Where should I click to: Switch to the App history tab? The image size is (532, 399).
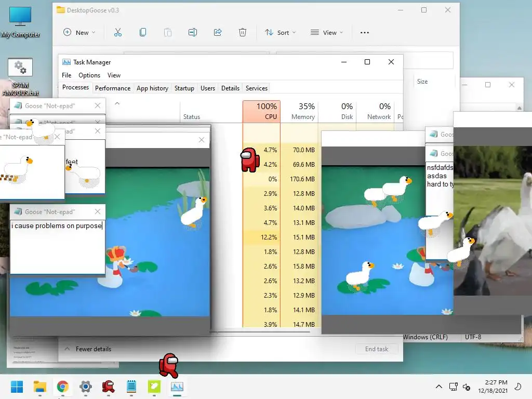pos(152,88)
